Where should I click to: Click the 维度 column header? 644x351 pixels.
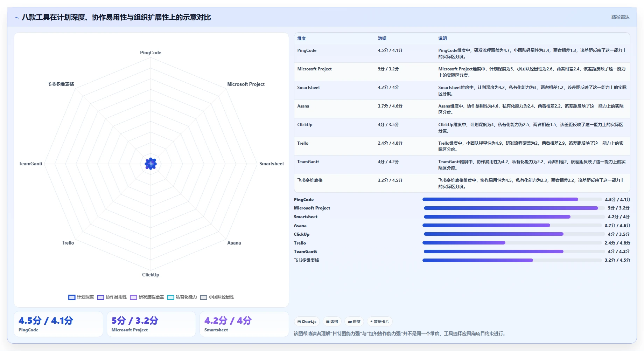tap(301, 39)
